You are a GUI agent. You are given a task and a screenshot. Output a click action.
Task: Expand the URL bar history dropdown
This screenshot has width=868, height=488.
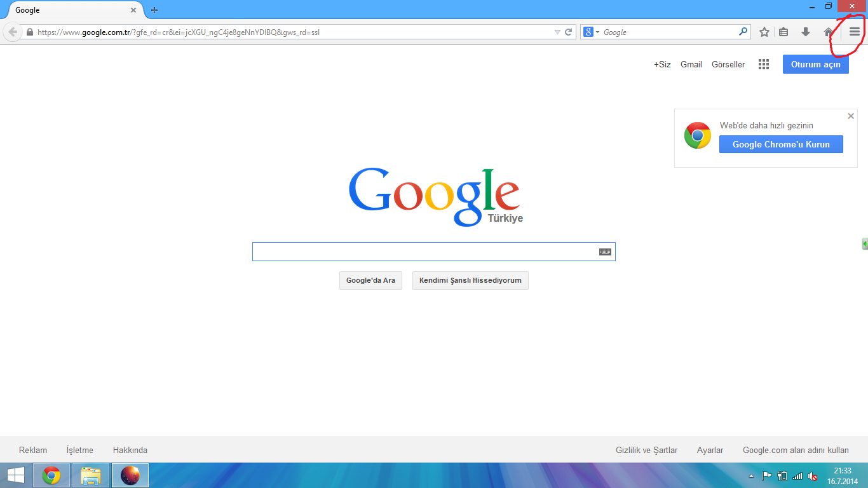[557, 32]
